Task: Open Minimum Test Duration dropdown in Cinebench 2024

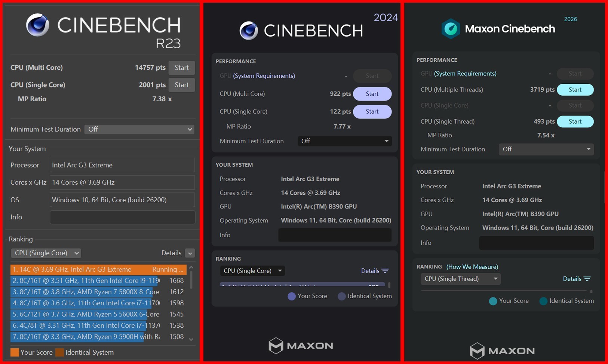Action: (x=345, y=141)
